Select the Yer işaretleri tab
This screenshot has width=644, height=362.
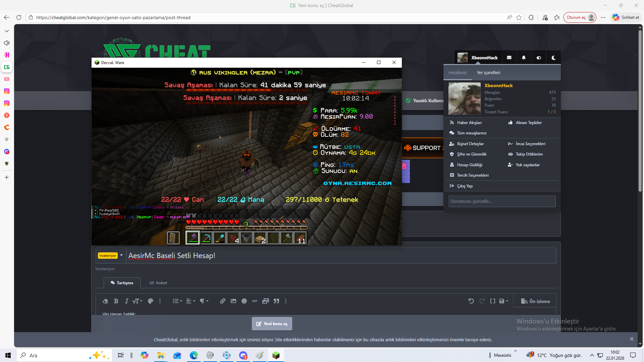pos(488,73)
